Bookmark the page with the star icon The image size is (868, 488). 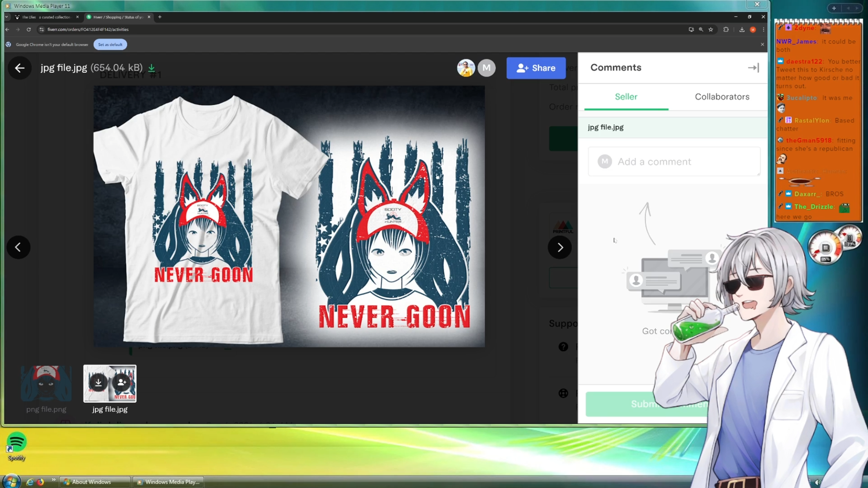(x=711, y=29)
